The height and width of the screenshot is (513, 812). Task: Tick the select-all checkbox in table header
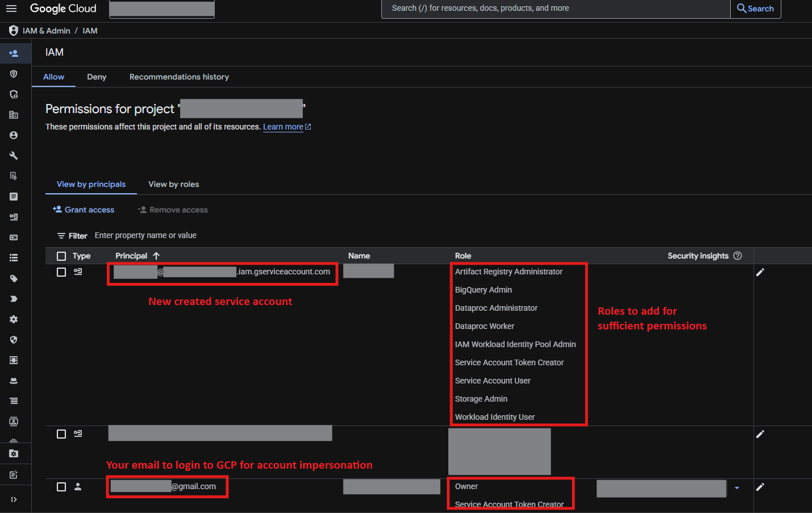coord(61,256)
